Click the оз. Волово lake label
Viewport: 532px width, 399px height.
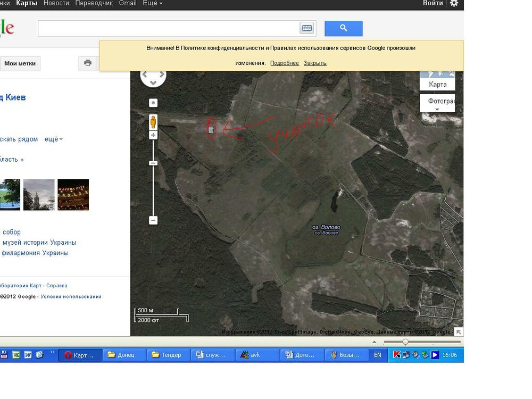coord(326,227)
